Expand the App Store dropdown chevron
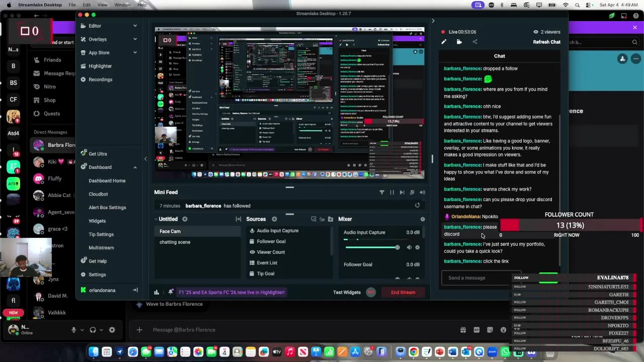 tap(135, 52)
